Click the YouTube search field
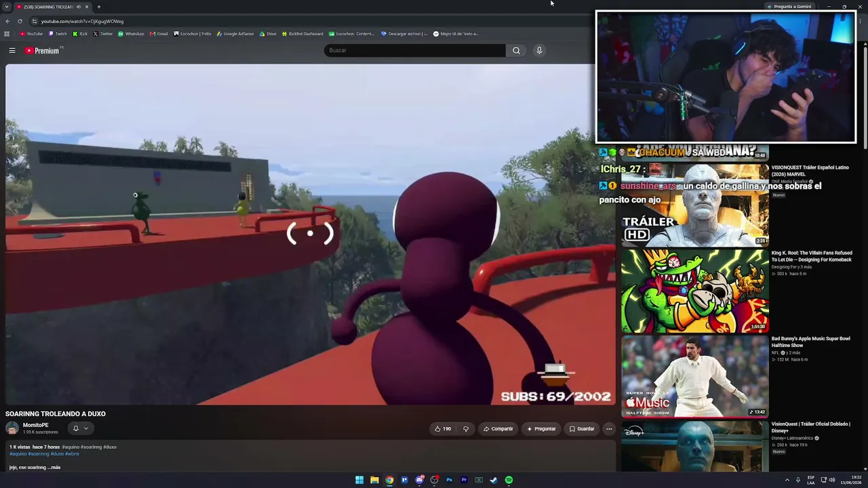Screen dimensions: 868x488 click(414, 50)
